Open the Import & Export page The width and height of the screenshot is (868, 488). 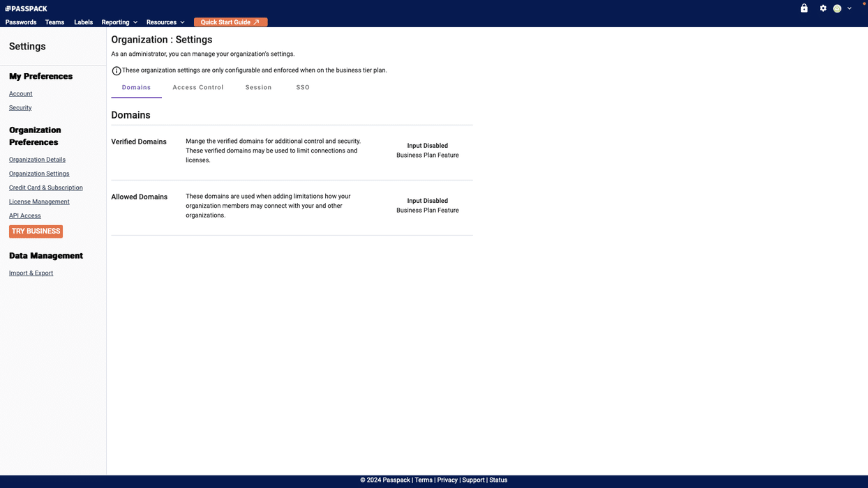(31, 273)
